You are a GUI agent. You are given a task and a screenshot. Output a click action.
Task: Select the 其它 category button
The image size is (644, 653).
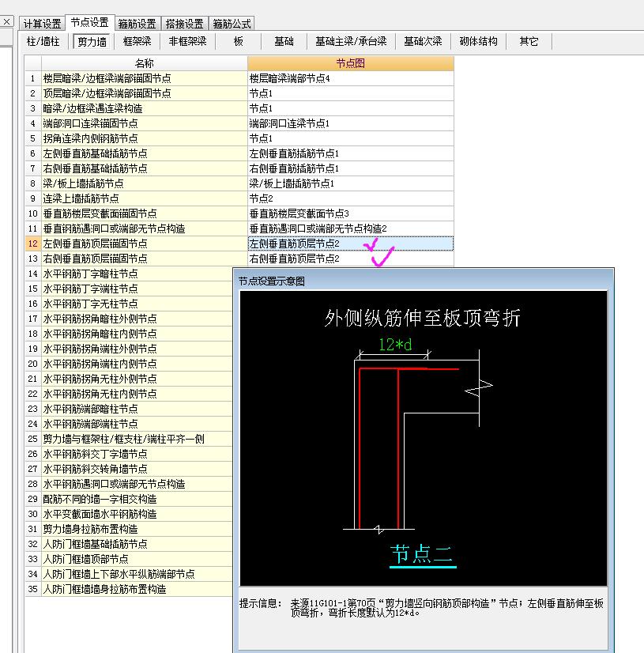(x=529, y=41)
